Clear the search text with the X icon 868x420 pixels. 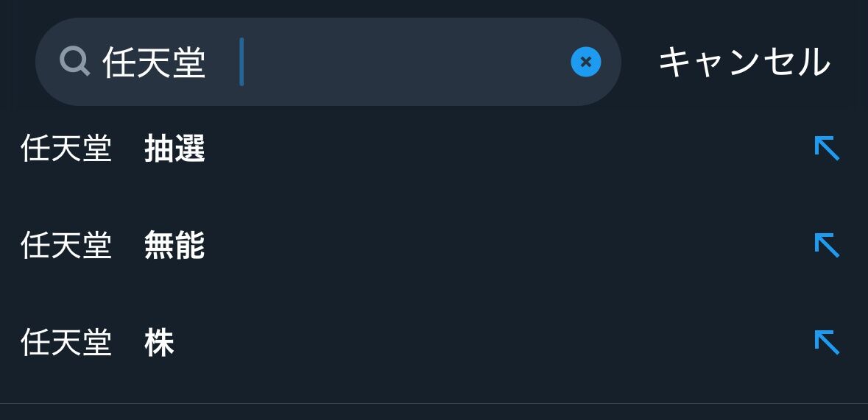click(586, 62)
